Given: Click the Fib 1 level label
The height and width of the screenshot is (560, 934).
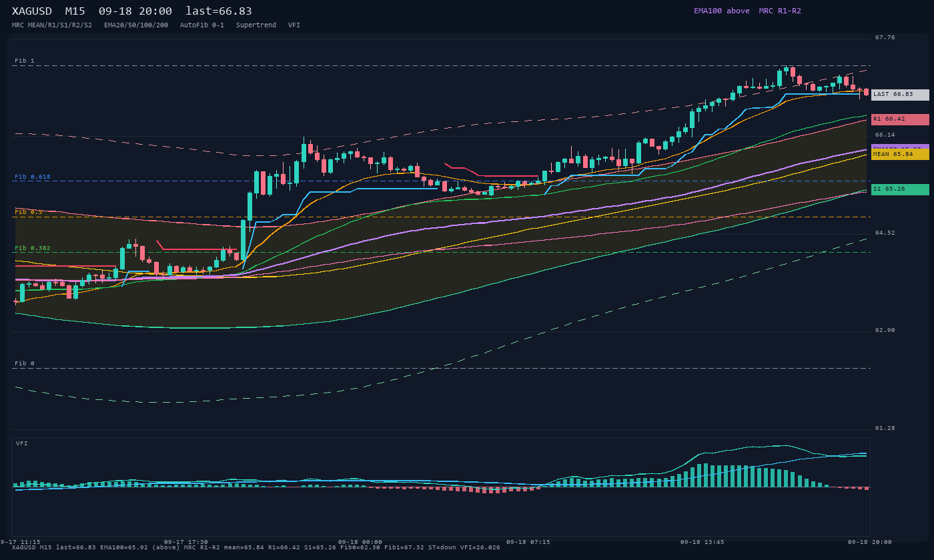Looking at the screenshot, I should [x=25, y=61].
